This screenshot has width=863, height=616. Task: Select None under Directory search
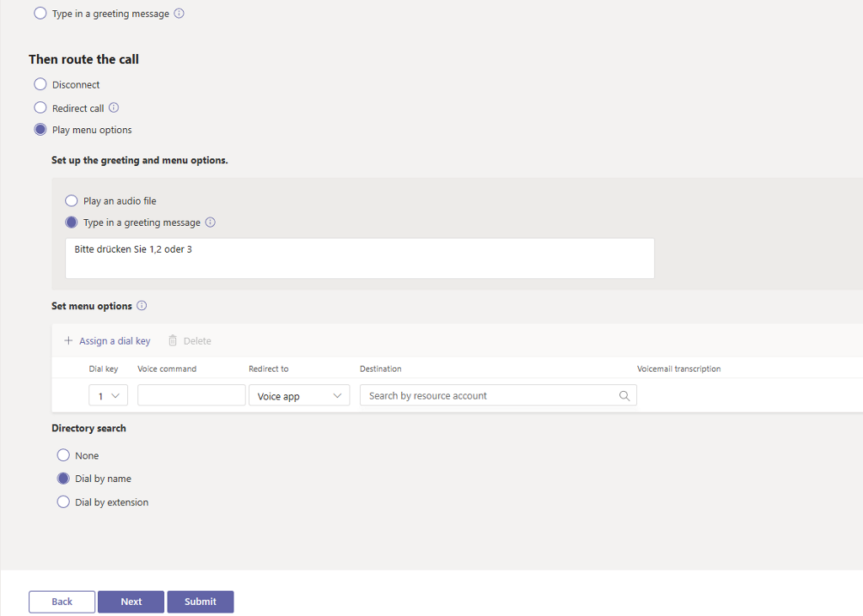tap(63, 455)
